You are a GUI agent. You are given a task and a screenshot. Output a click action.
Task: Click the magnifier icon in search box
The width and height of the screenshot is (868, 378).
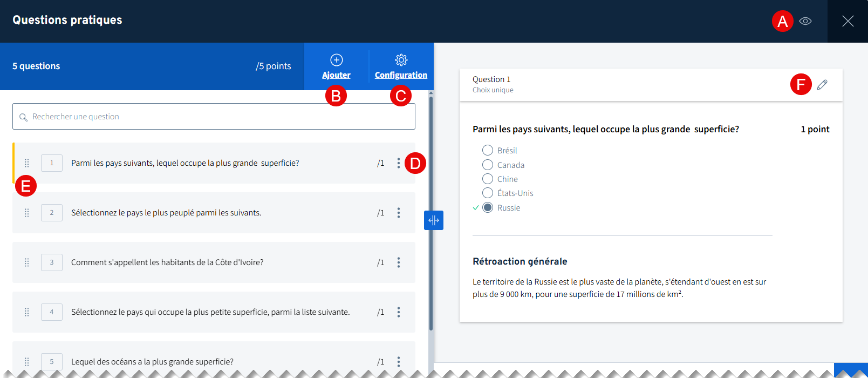(23, 117)
